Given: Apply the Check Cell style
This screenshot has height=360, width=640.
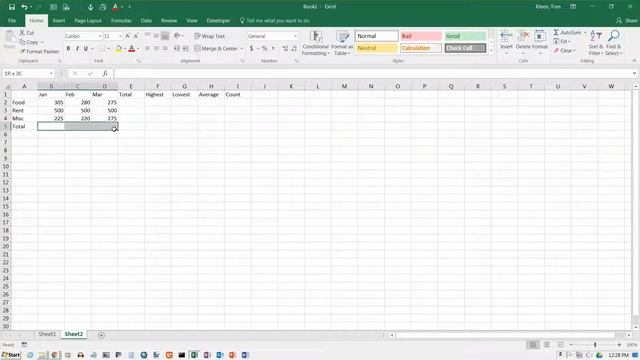Looking at the screenshot, I should (465, 48).
